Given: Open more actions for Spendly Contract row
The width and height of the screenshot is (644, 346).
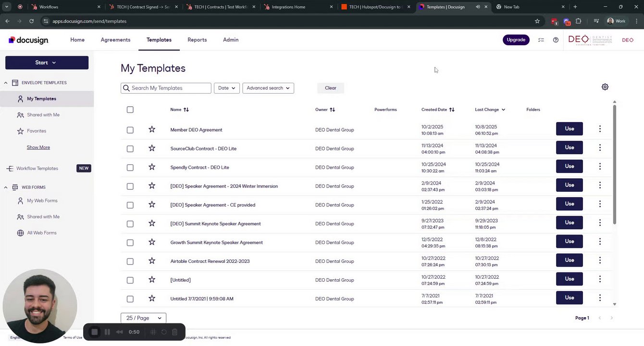Looking at the screenshot, I should click(600, 166).
